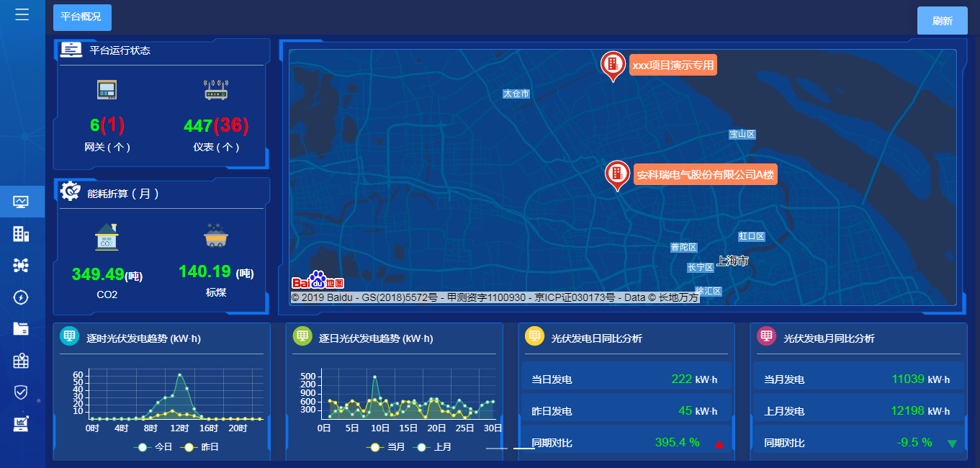
Task: Click the network topology sidebar icon
Action: click(21, 265)
